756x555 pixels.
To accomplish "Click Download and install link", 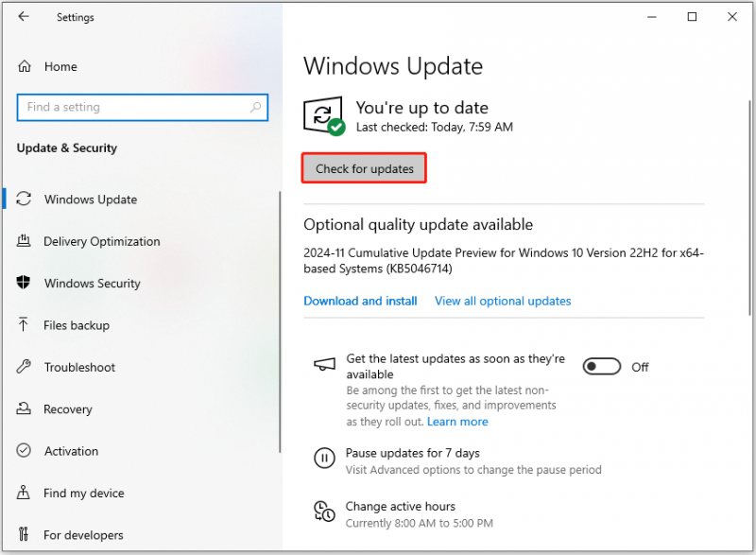I will (360, 301).
